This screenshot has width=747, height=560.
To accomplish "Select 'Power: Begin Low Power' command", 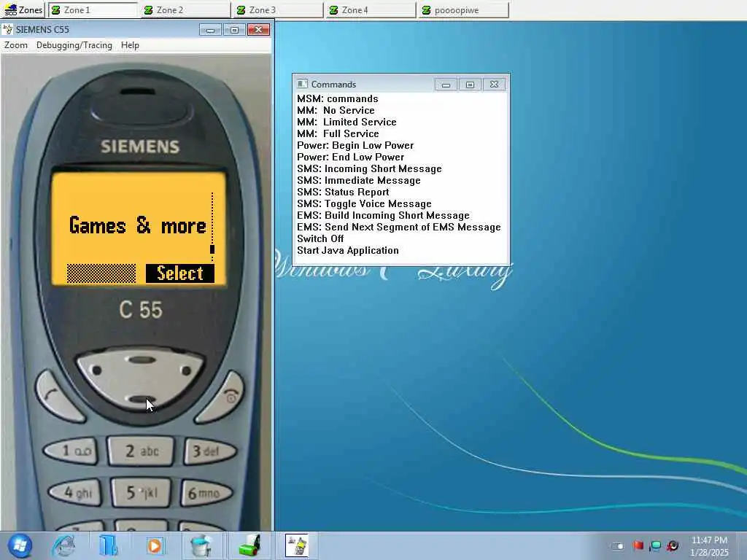I will click(355, 145).
